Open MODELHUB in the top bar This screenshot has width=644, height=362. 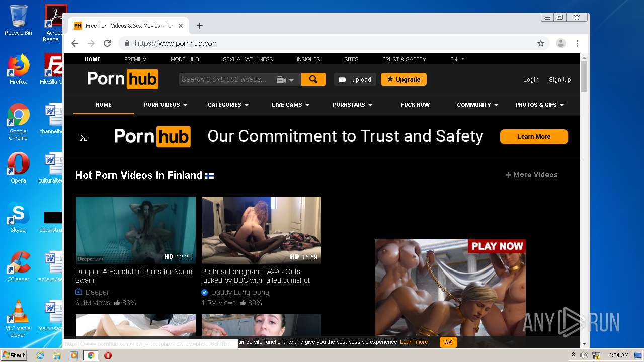(185, 59)
